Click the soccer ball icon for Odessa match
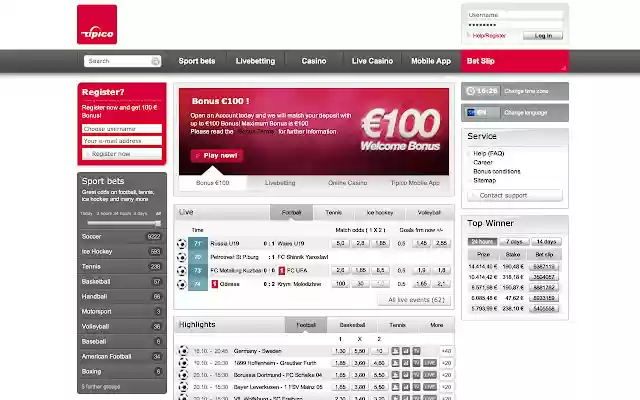 (x=182, y=284)
